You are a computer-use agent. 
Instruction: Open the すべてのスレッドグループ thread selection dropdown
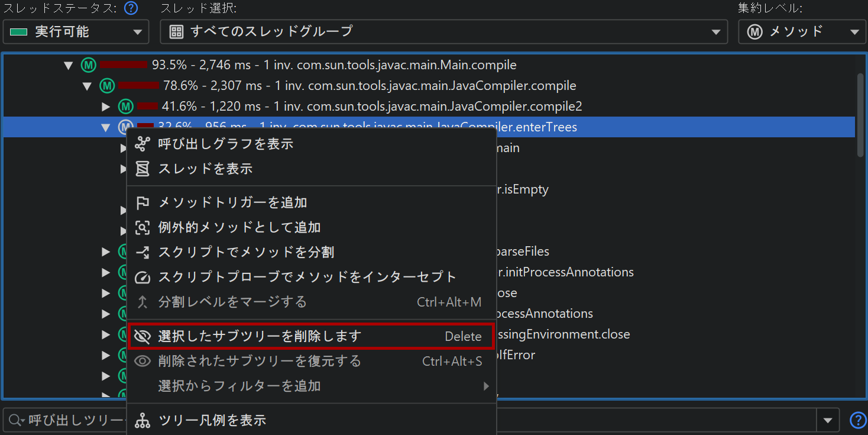click(443, 32)
